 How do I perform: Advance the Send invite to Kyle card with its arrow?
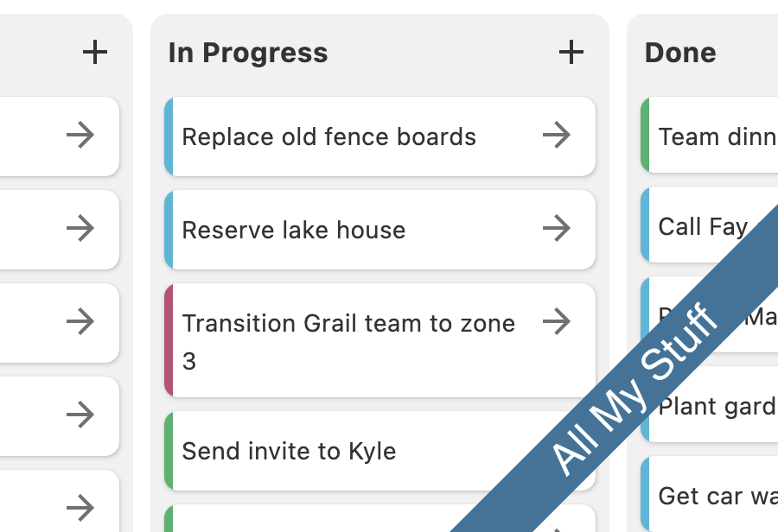558,450
